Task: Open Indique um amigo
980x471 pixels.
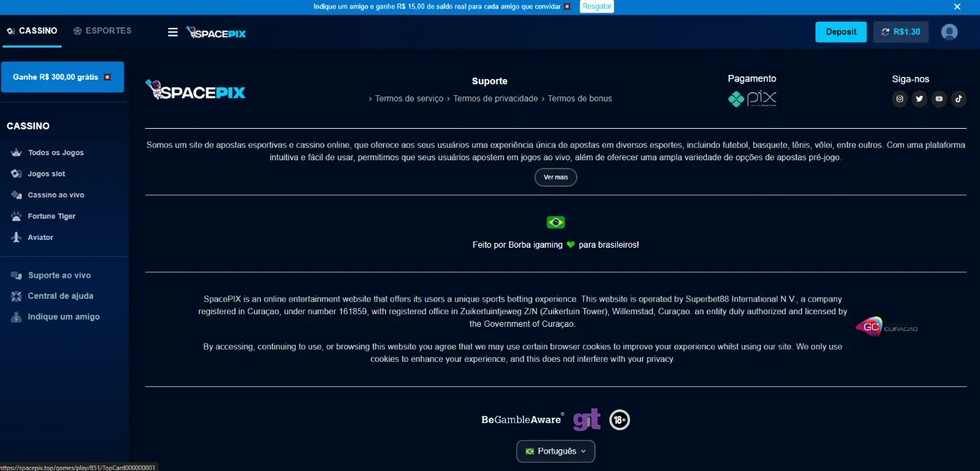Action: [64, 317]
